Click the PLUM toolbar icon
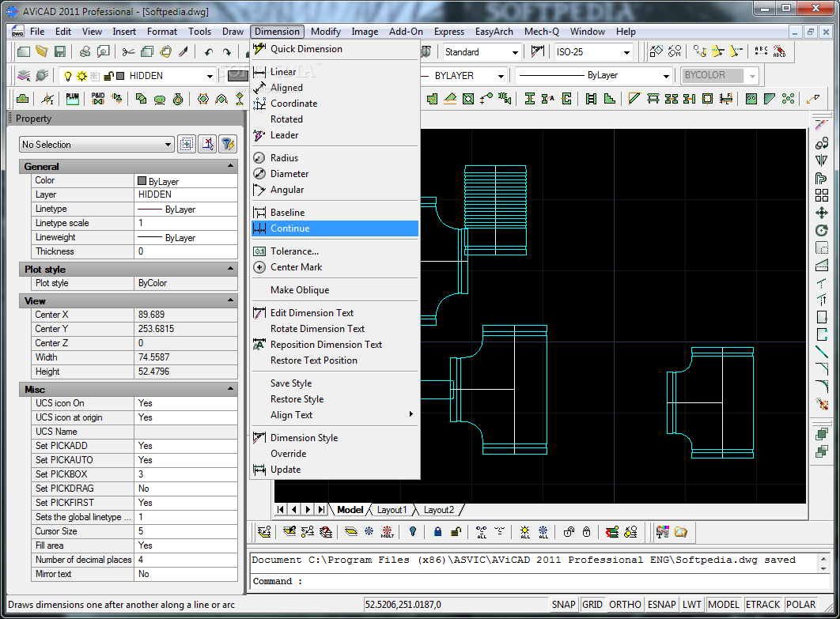The width and height of the screenshot is (840, 619). [72, 99]
